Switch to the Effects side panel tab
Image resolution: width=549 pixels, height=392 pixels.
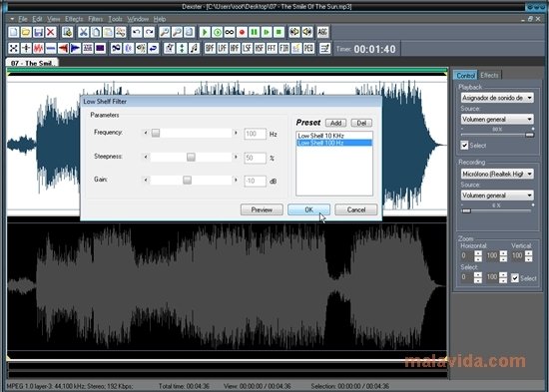click(489, 75)
